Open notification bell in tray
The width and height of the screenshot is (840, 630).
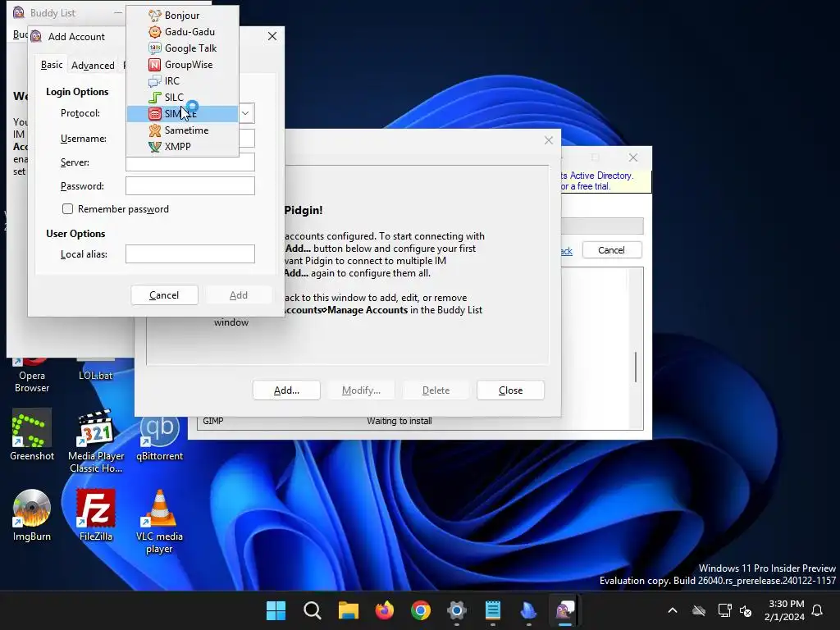pyautogui.click(x=818, y=610)
